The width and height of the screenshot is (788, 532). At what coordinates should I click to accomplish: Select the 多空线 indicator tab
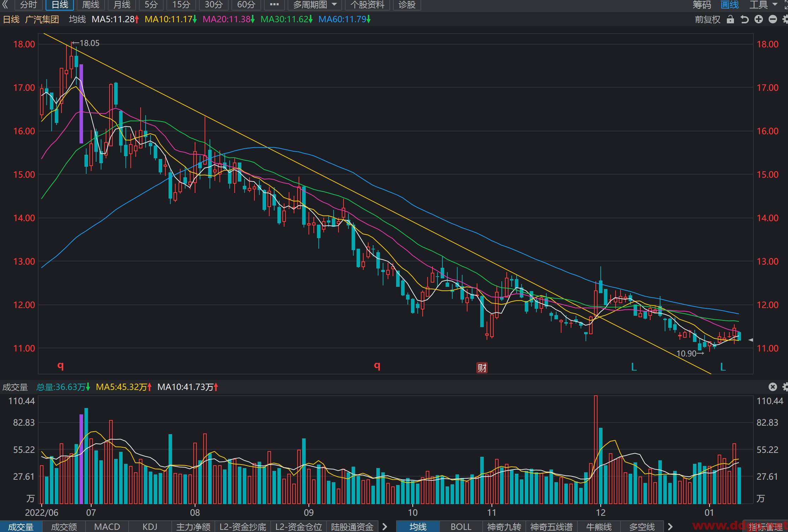(642, 527)
